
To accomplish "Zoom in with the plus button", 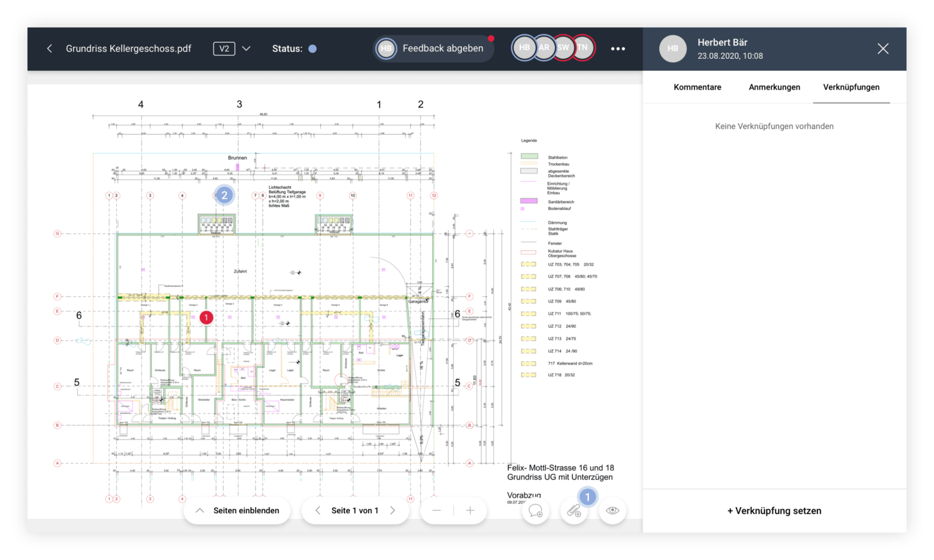I will pyautogui.click(x=470, y=511).
